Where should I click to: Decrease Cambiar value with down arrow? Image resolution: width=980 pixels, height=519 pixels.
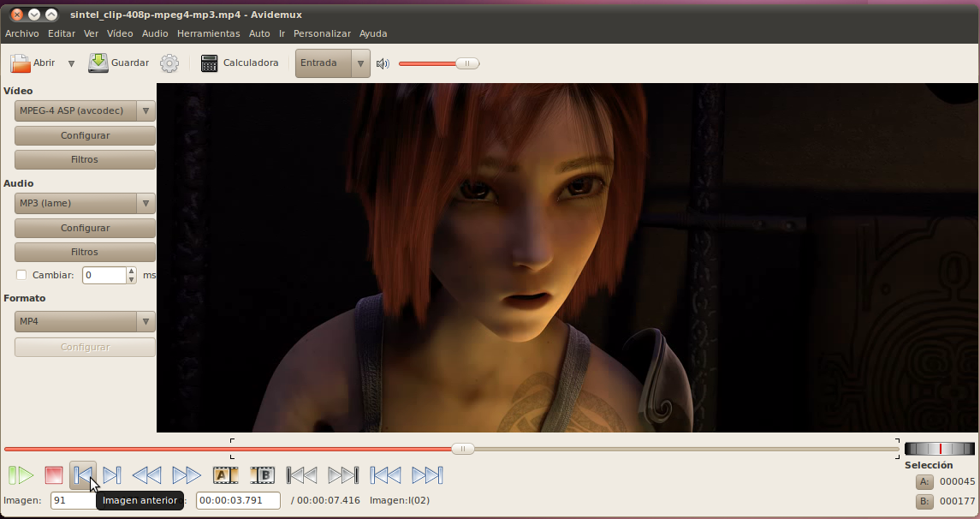tap(131, 279)
